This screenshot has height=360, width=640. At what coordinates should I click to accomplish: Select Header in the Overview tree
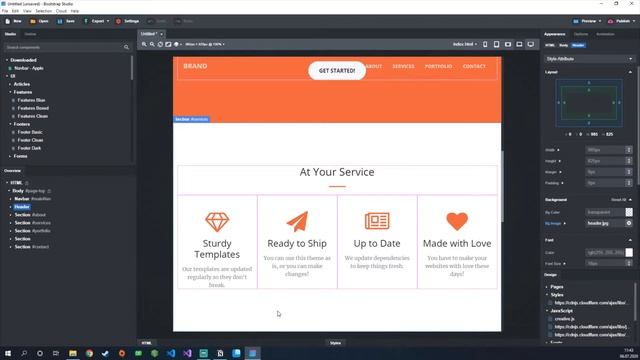(x=22, y=207)
